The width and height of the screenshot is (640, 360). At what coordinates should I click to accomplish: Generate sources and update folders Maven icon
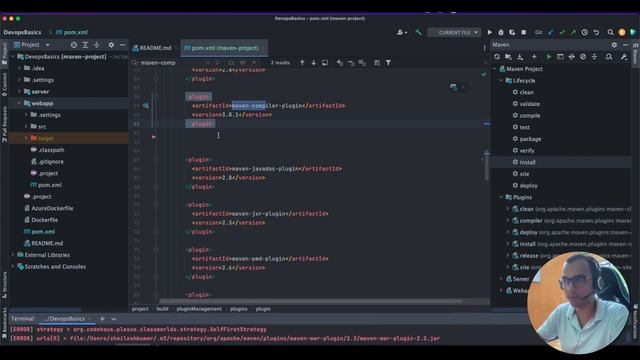(x=508, y=57)
